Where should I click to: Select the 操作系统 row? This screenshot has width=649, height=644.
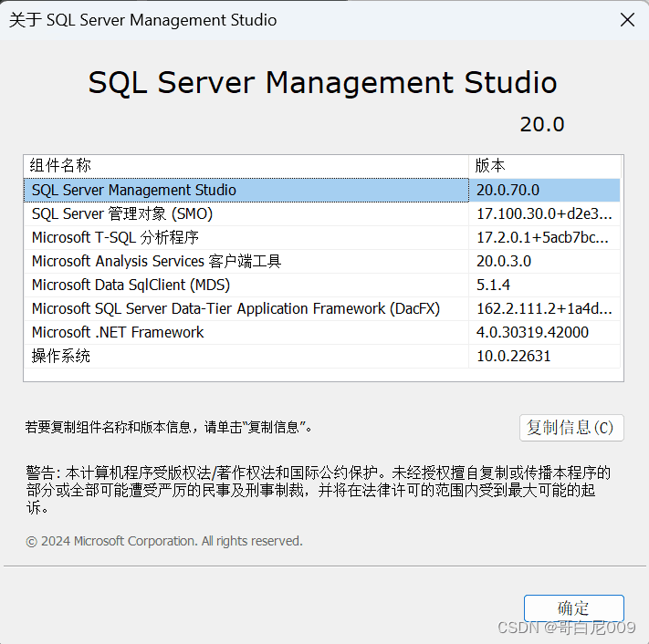pyautogui.click(x=321, y=356)
